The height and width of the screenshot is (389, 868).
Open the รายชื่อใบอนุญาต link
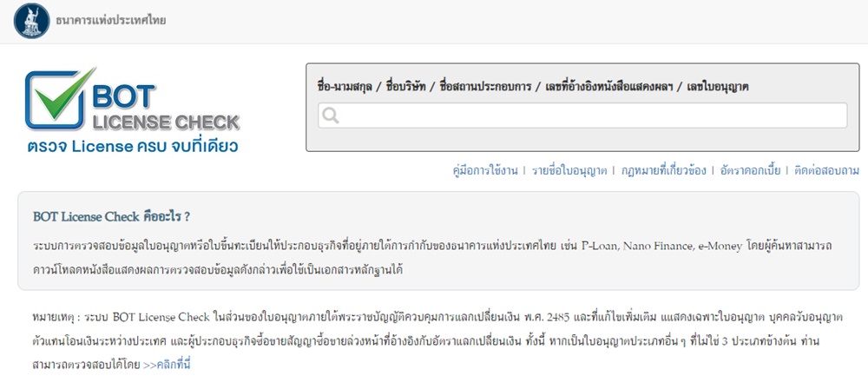[569, 170]
